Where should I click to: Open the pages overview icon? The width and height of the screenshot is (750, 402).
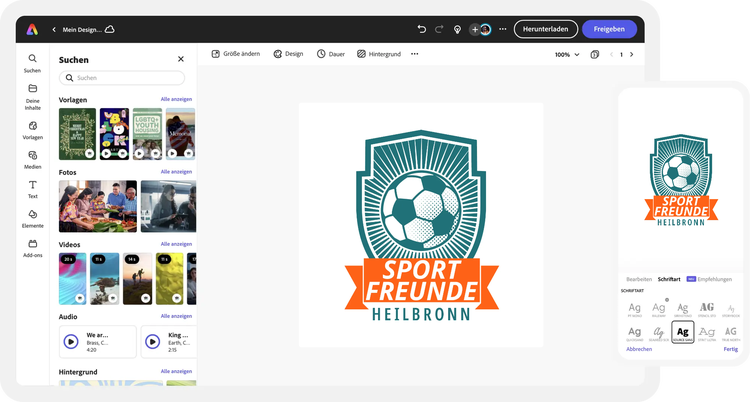(x=595, y=55)
